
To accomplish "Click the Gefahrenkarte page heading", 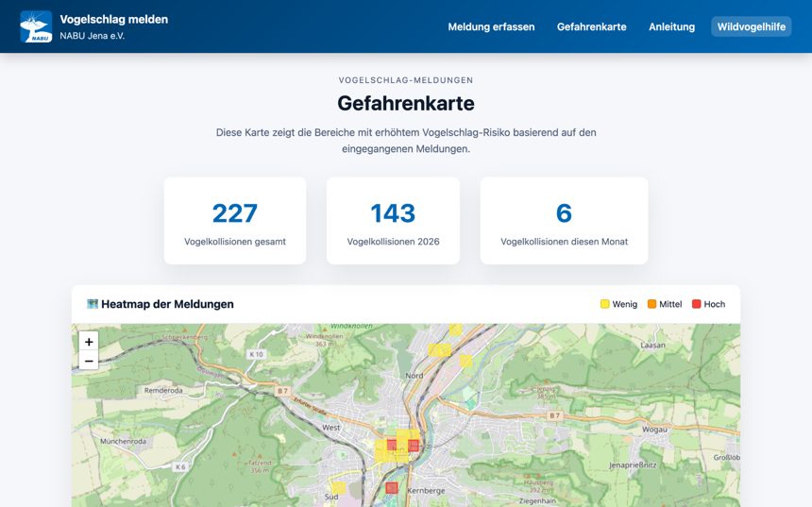I will 406,103.
